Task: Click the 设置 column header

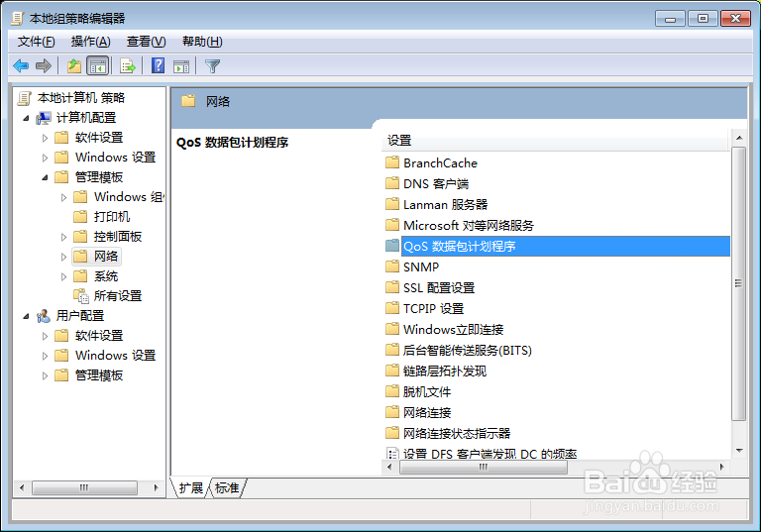Action: [556, 141]
